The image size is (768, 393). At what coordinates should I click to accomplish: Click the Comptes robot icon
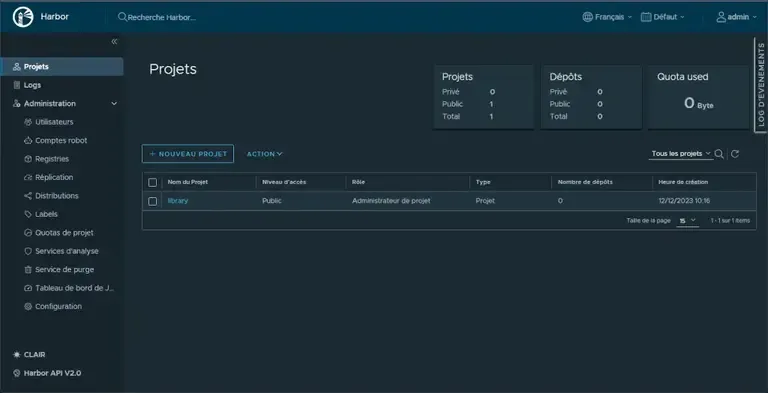click(x=28, y=141)
